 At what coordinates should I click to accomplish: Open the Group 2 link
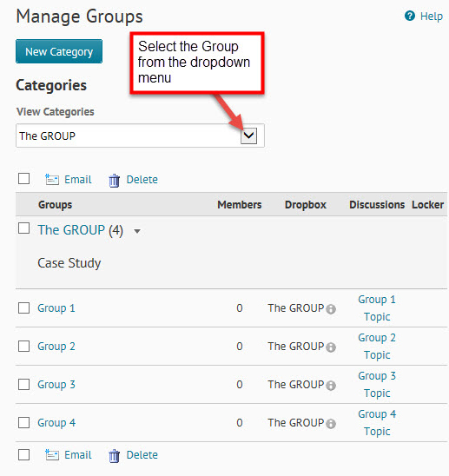56,347
